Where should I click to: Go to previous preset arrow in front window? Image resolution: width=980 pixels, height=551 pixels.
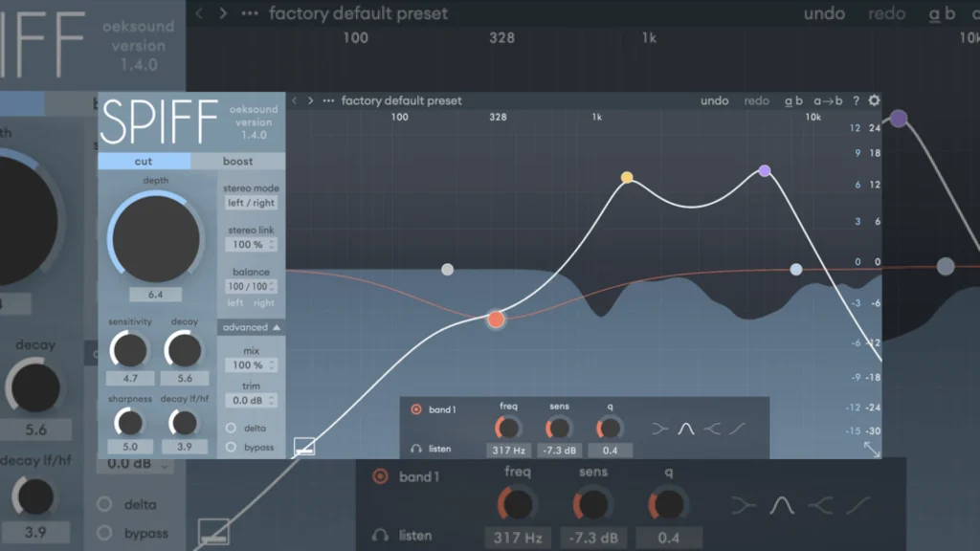click(295, 100)
